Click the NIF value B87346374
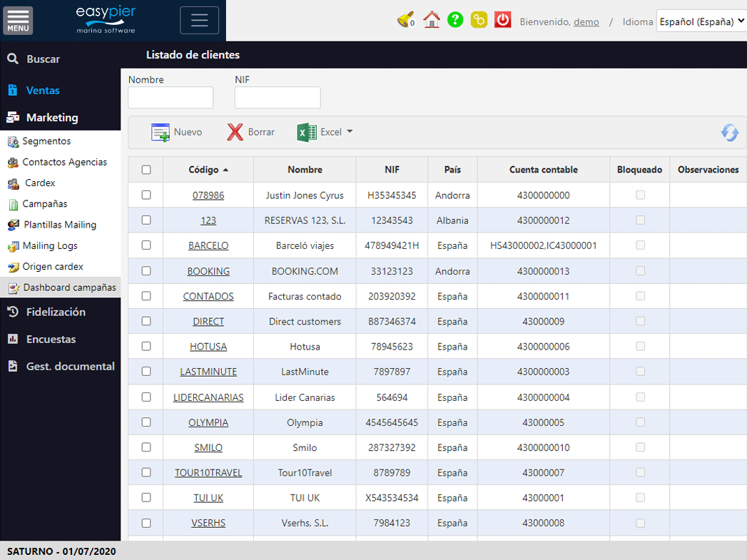 (x=392, y=322)
